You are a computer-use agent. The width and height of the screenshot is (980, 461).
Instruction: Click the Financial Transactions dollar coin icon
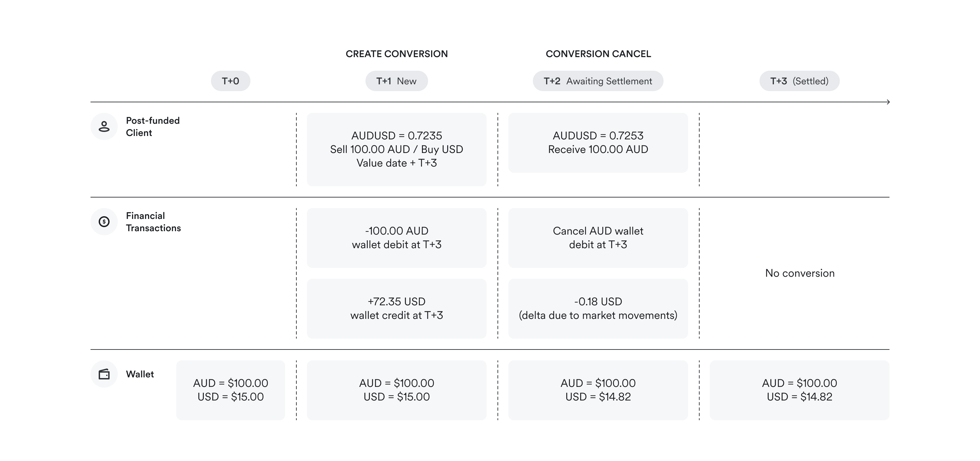pos(104,222)
